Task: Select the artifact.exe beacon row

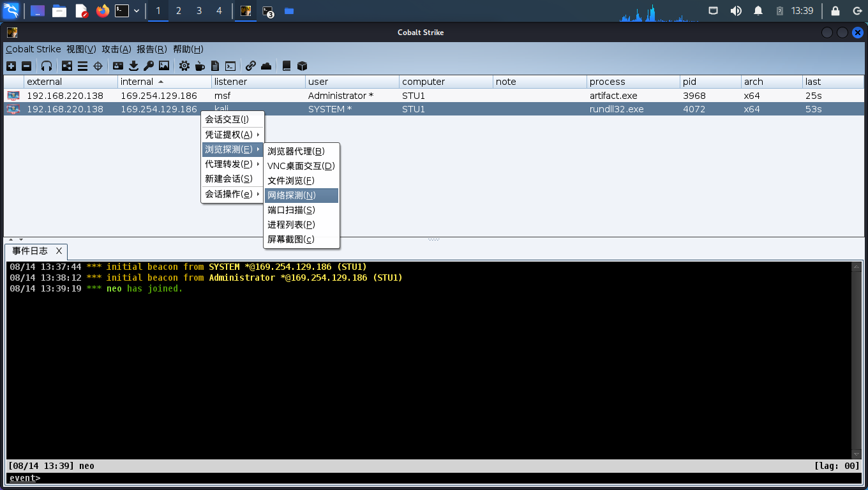Action: pyautogui.click(x=434, y=96)
